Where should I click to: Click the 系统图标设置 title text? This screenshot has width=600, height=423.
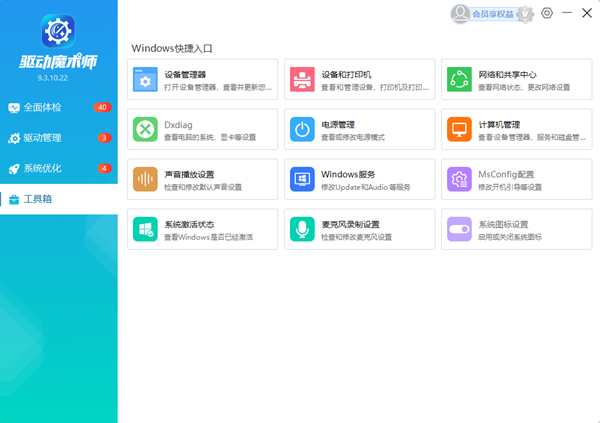(x=503, y=224)
